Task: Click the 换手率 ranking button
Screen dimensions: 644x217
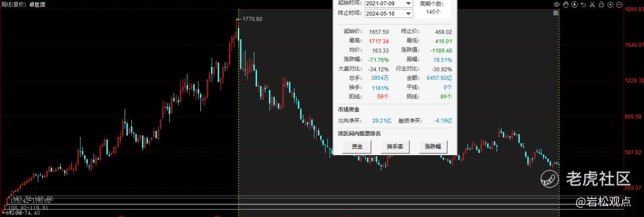Action: [395, 147]
